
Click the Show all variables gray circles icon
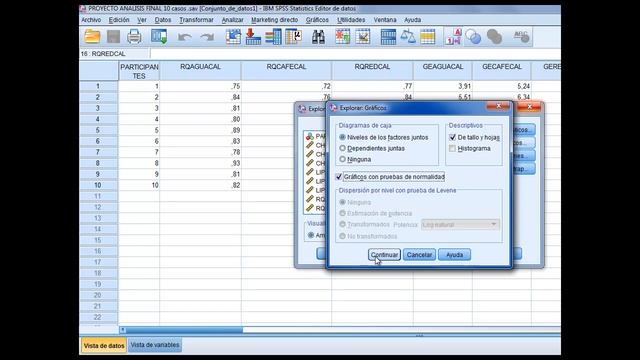click(x=494, y=37)
